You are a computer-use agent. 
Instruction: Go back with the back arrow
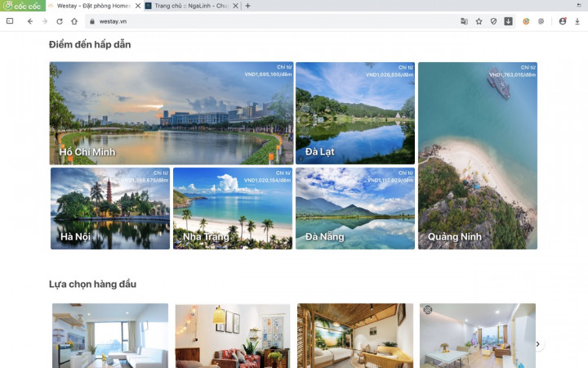pos(30,21)
